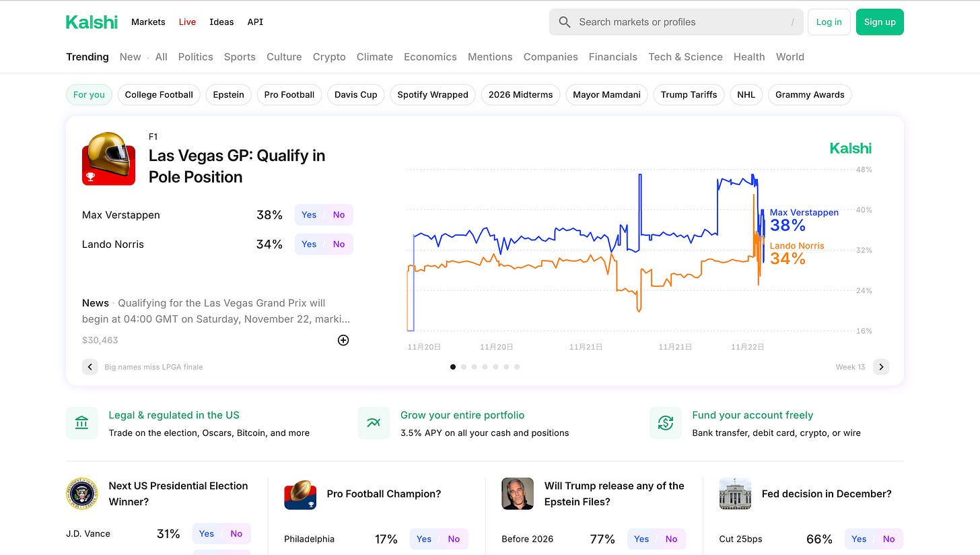Click Max Verstappen 38% chart label
The width and height of the screenshot is (980, 555).
tap(804, 220)
